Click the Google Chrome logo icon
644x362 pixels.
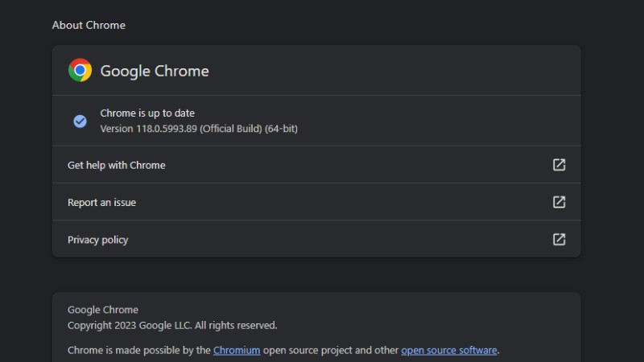click(x=80, y=70)
